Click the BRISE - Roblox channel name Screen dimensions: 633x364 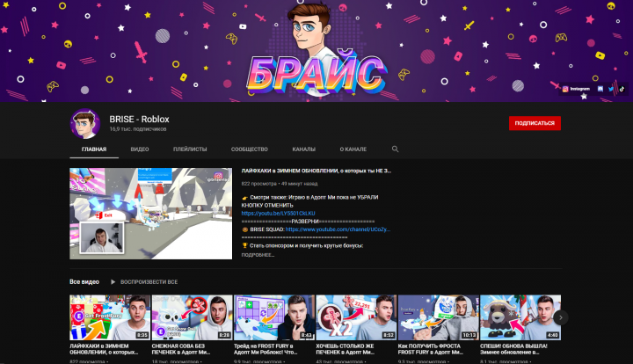(139, 119)
